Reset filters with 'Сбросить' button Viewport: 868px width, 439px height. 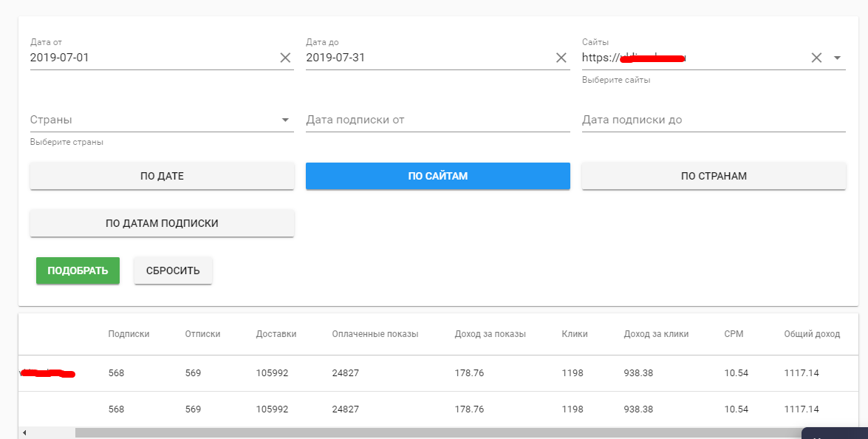(173, 270)
